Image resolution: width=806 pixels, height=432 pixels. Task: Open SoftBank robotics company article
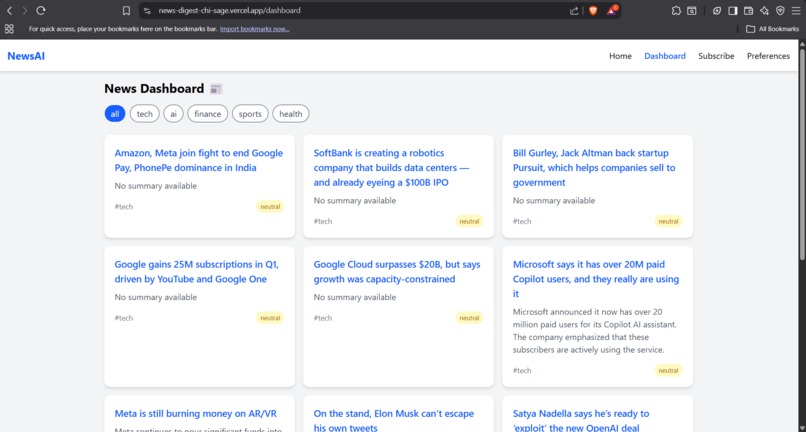(x=391, y=168)
